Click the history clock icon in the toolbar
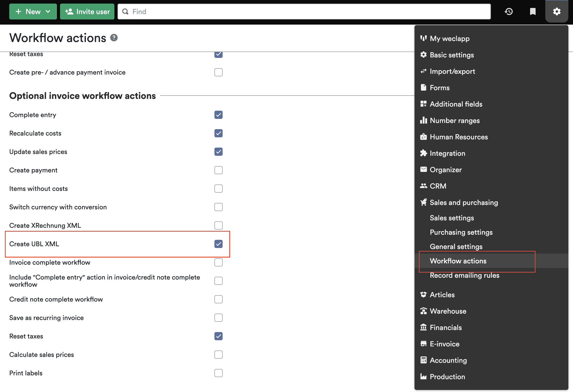 (509, 11)
